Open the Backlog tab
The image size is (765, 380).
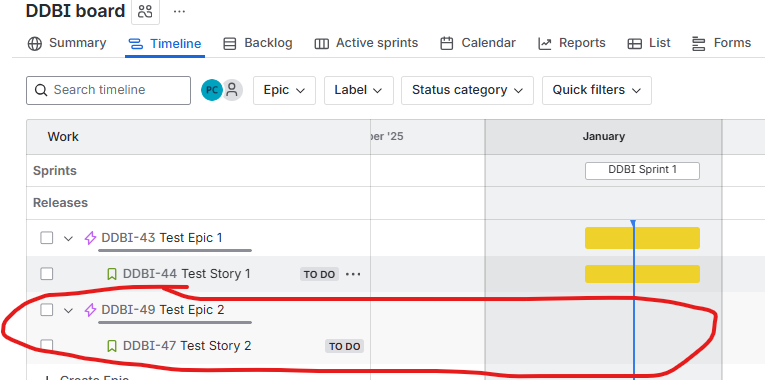(258, 43)
